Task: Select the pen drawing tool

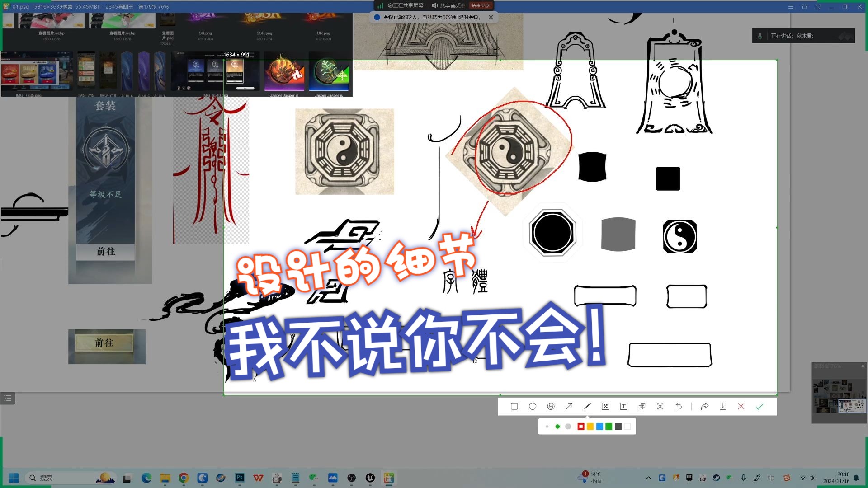Action: (x=587, y=406)
